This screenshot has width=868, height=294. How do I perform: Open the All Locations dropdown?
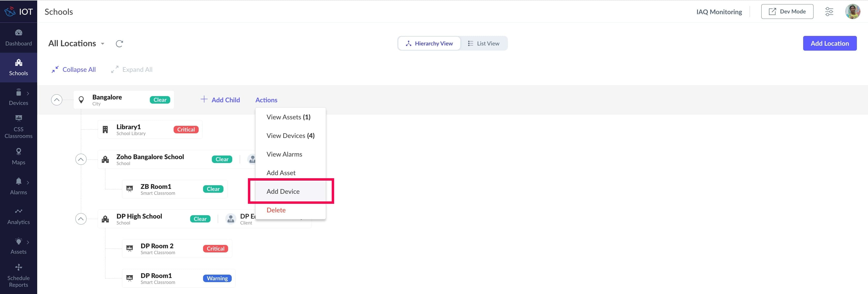76,43
